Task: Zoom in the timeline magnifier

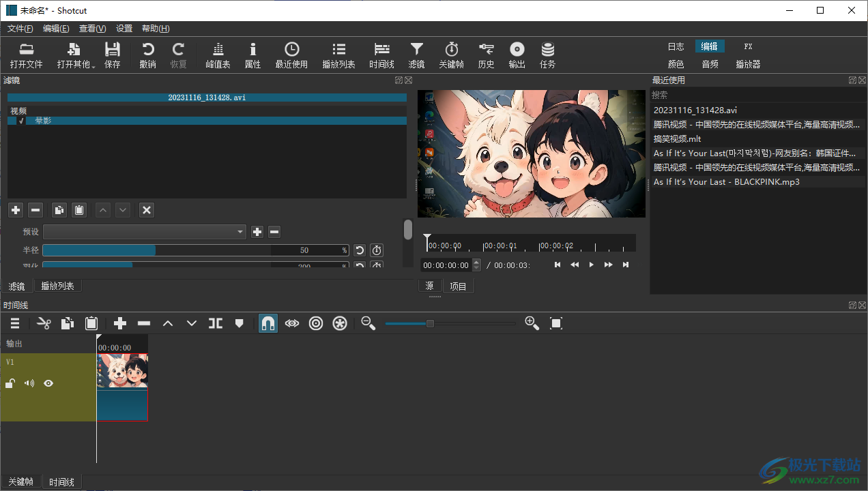Action: pos(532,323)
